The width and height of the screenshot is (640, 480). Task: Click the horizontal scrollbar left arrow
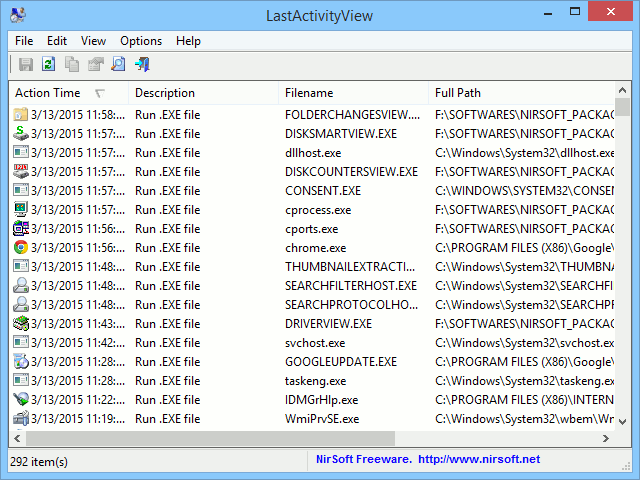(x=17, y=438)
